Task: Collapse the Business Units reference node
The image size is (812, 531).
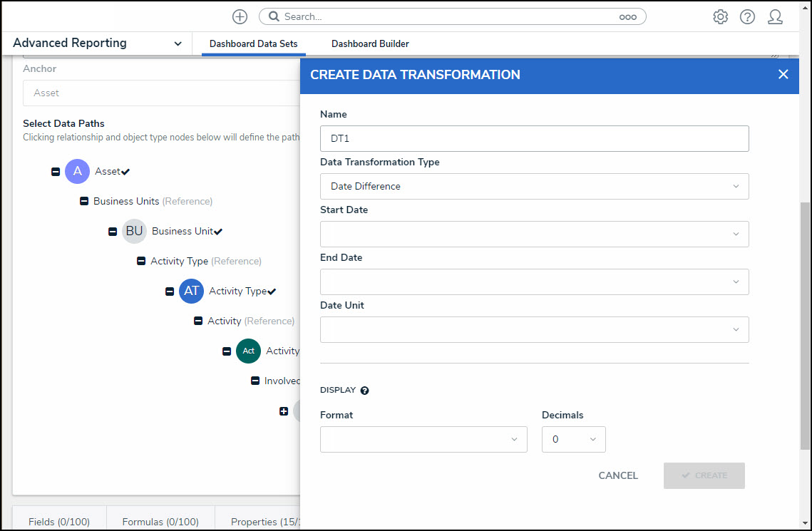Action: coord(84,202)
